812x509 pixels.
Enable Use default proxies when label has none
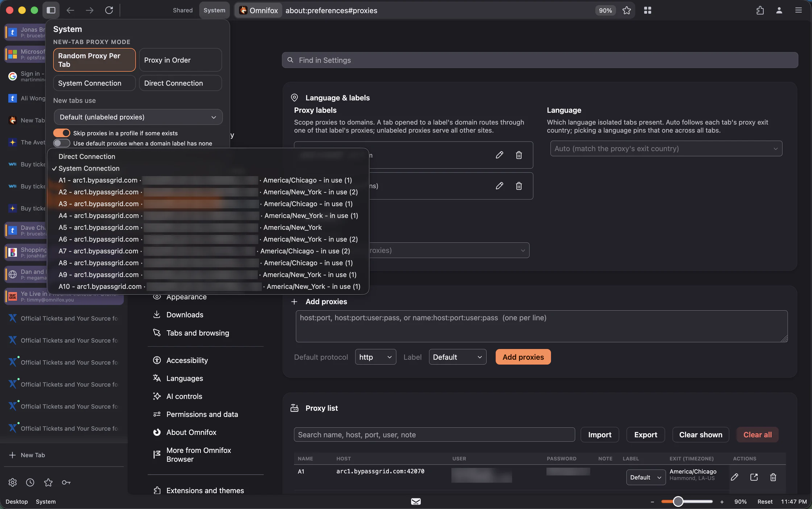click(62, 143)
